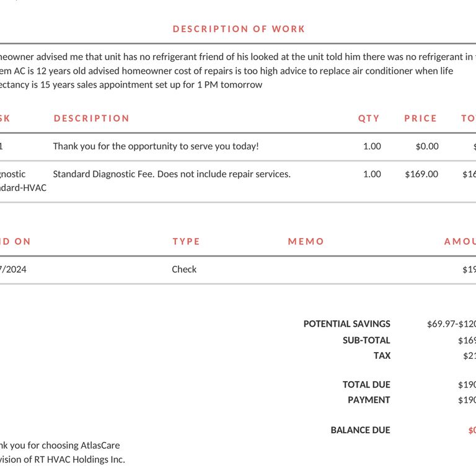Click the TOTAL DUE label
Screen dimensions: 476x476
click(366, 385)
